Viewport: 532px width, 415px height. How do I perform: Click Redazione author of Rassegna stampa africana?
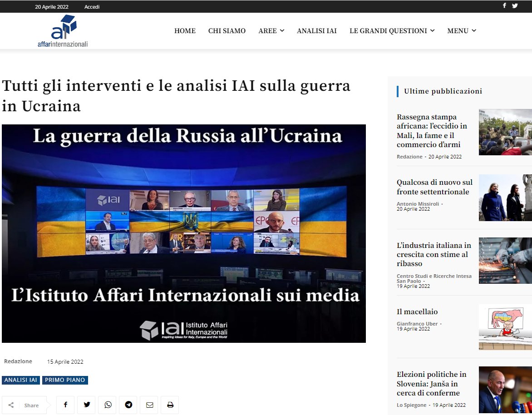(x=409, y=157)
